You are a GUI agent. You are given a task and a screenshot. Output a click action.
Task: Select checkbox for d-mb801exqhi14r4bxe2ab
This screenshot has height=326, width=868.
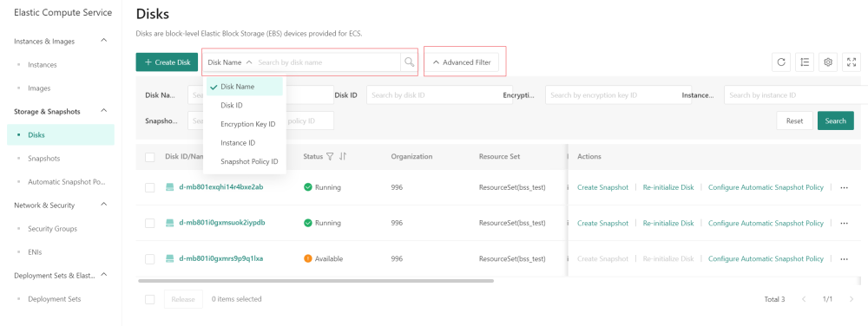149,187
